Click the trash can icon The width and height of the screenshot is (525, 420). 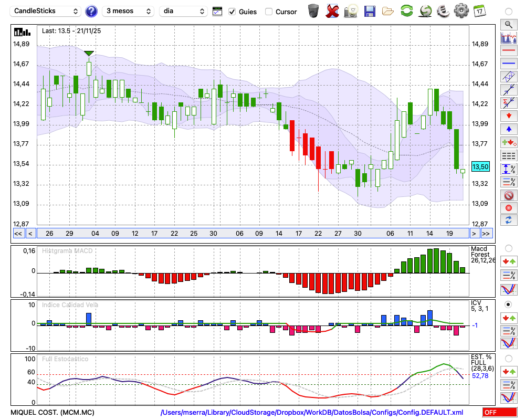click(313, 11)
